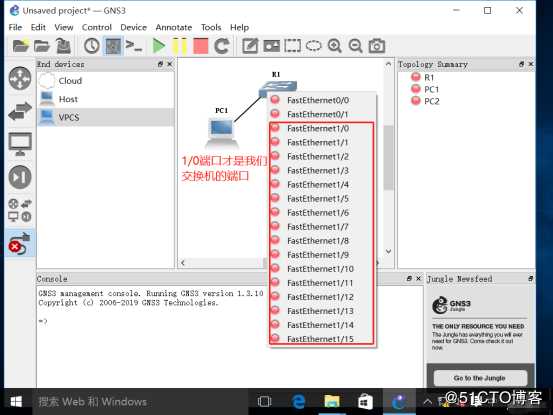The image size is (553, 415).
Task: Choose FastEthernet1/3 port
Action: click(x=322, y=171)
